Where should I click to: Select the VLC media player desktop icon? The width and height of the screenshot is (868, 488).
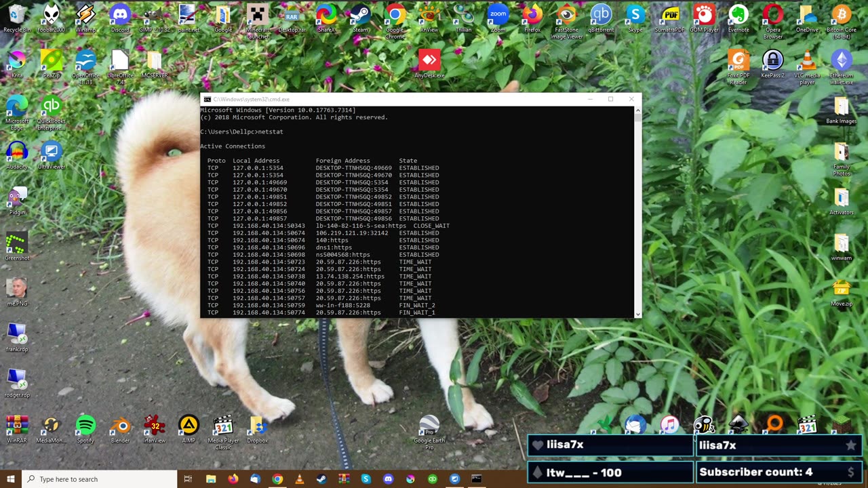coord(807,66)
